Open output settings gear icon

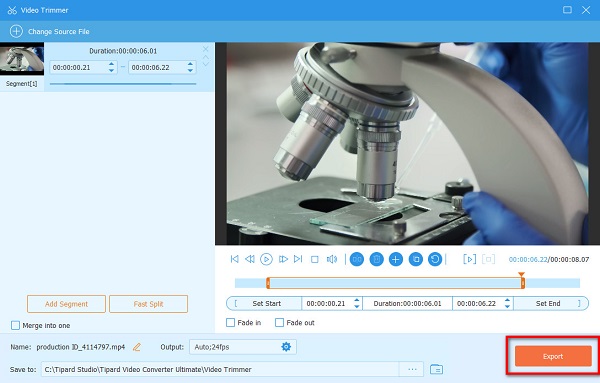(x=286, y=347)
